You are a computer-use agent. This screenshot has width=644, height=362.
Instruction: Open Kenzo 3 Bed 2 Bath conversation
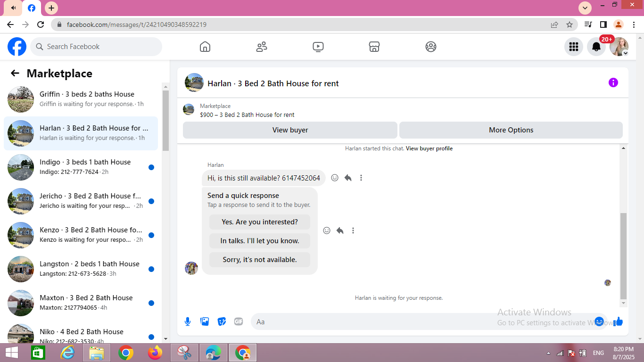[81, 235]
